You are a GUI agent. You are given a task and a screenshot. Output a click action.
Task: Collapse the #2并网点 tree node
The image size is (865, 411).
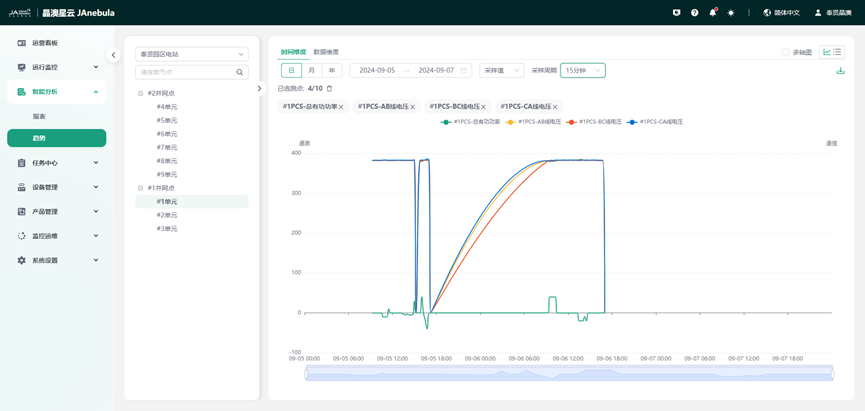click(141, 93)
